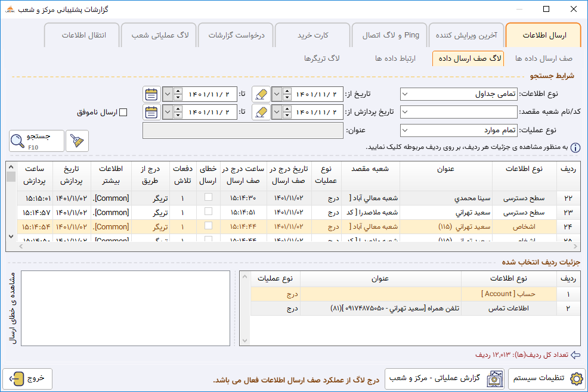Select the اطلاعات تماس detail row
Viewport: 588px width, 392px height.
[415, 309]
